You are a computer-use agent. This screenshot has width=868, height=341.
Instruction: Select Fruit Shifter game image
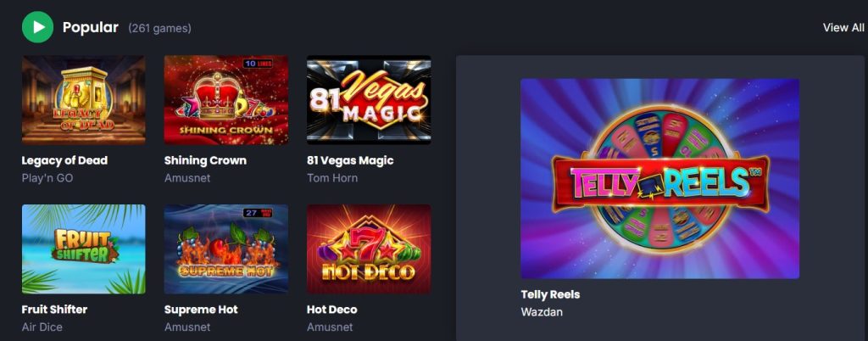84,249
